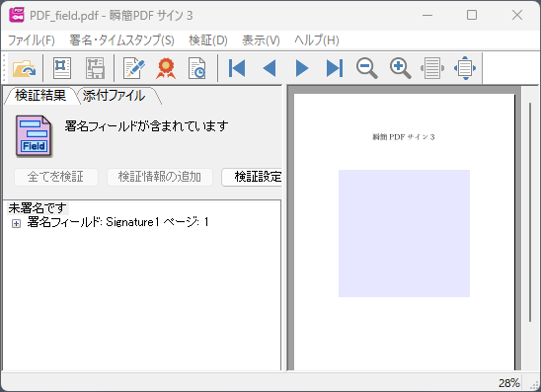Expand the Signature1 signature field node

pos(16,223)
